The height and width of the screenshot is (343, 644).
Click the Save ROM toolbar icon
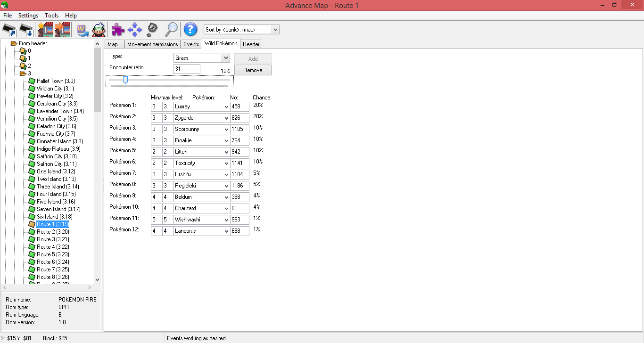pyautogui.click(x=26, y=30)
